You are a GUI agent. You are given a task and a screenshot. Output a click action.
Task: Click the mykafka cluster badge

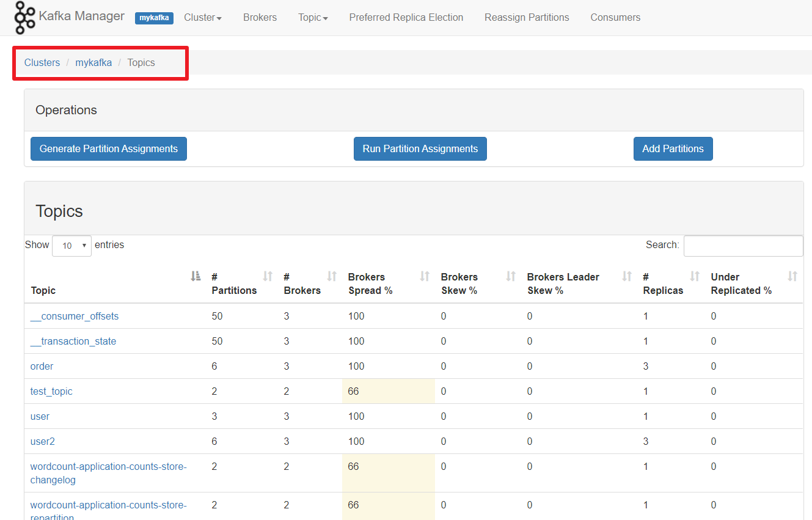pyautogui.click(x=154, y=18)
